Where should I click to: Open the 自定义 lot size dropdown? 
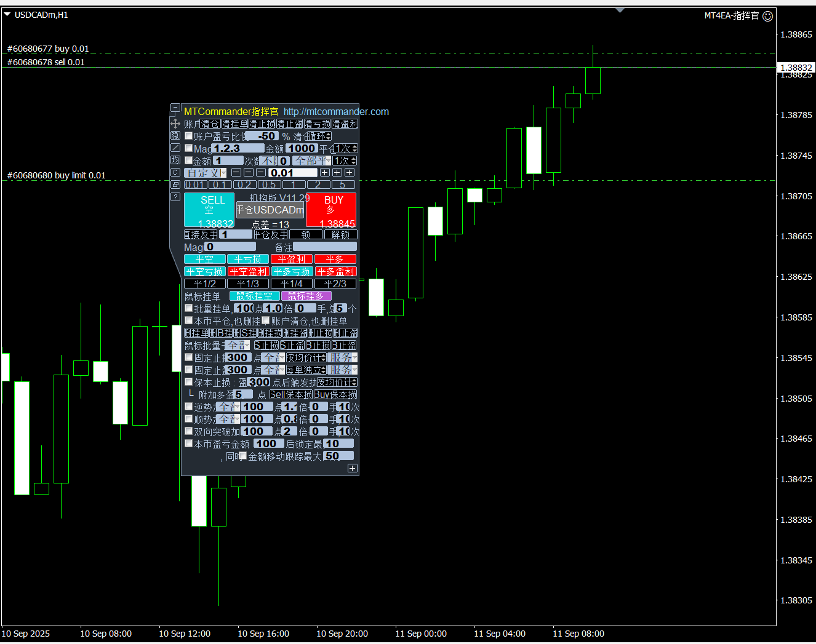pyautogui.click(x=206, y=173)
